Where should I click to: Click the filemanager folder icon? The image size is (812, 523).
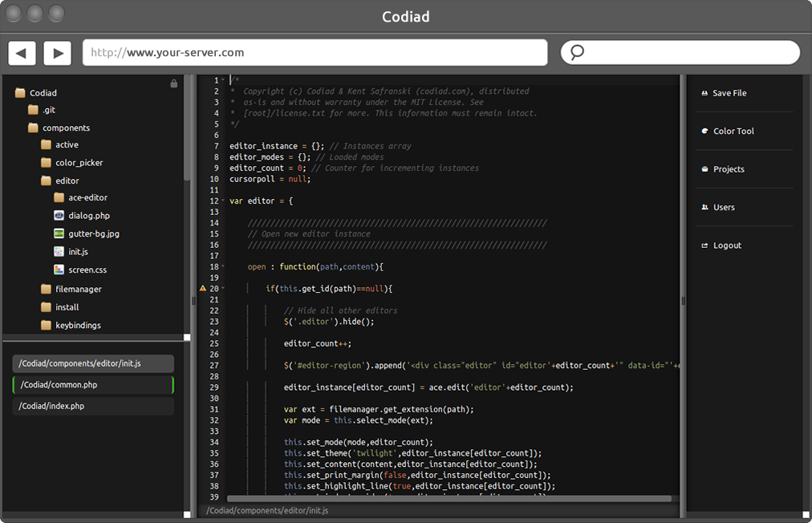pos(46,289)
